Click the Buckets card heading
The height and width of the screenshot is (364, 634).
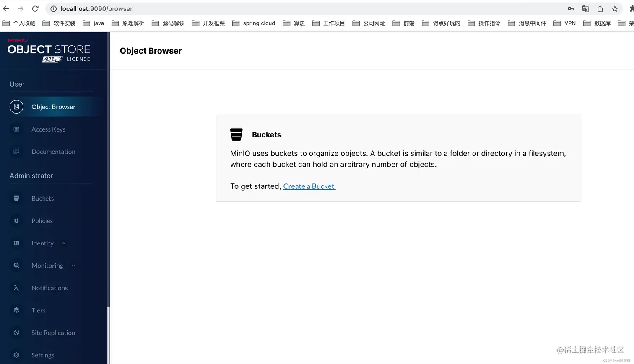[x=267, y=134]
